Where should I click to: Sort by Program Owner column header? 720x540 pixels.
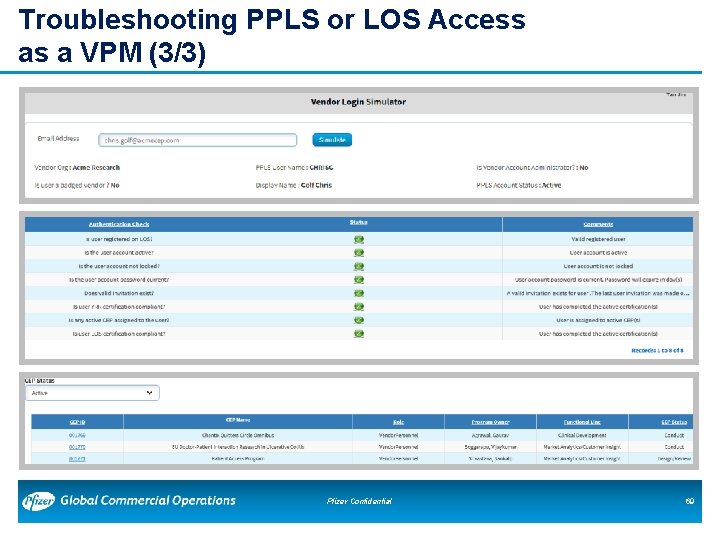tap(490, 422)
